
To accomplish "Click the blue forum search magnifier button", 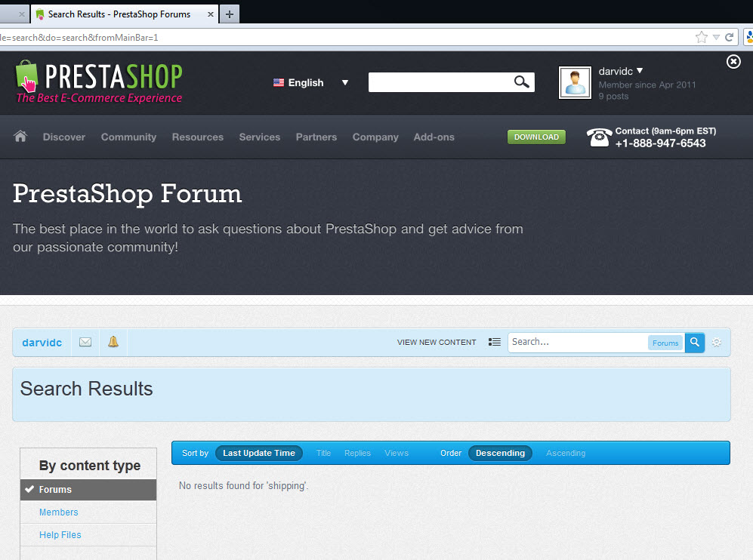I will pyautogui.click(x=694, y=343).
